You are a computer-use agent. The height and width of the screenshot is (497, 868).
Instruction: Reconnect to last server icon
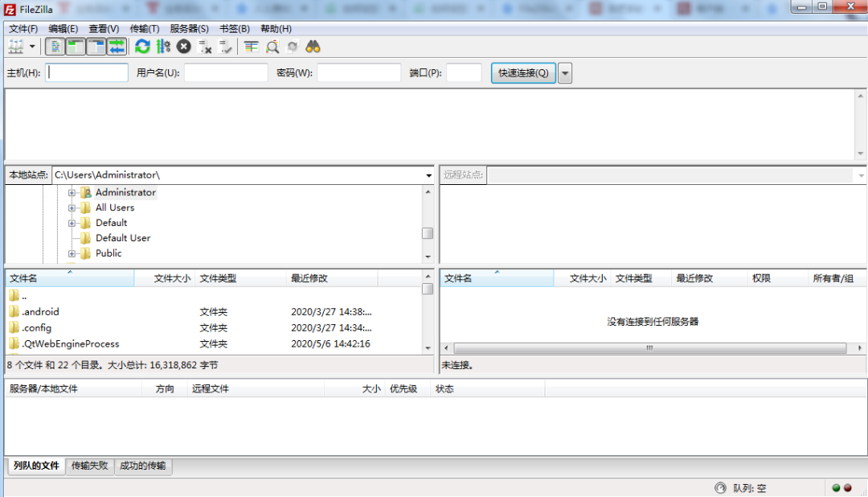225,47
